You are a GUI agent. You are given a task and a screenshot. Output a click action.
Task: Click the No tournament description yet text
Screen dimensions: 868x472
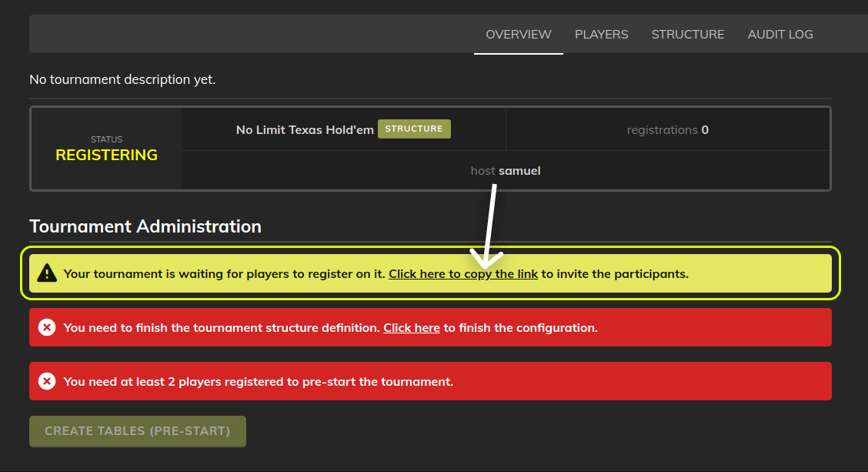pyautogui.click(x=122, y=79)
